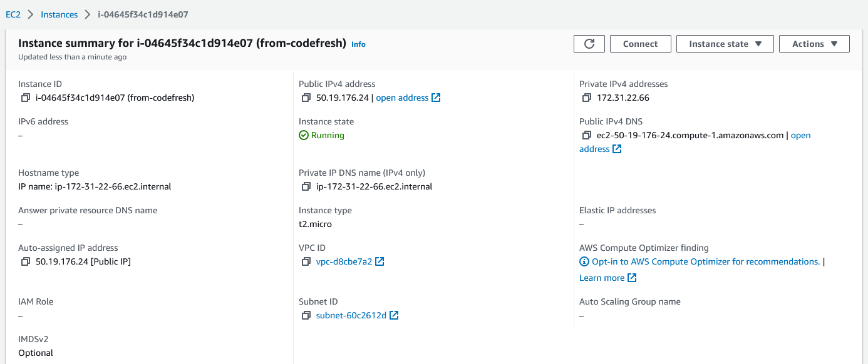Viewport: 868px width, 364px height.
Task: Click the Connect button
Action: pyautogui.click(x=640, y=44)
